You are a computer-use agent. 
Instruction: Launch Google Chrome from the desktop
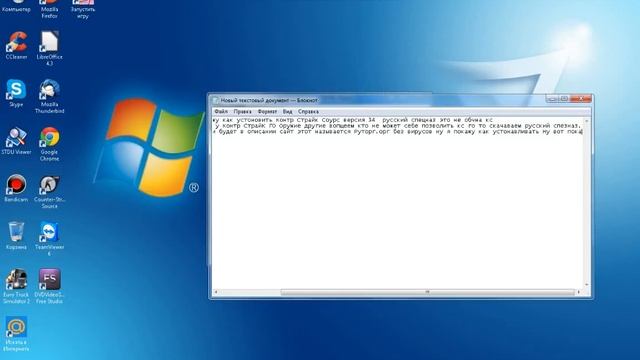click(x=49, y=143)
